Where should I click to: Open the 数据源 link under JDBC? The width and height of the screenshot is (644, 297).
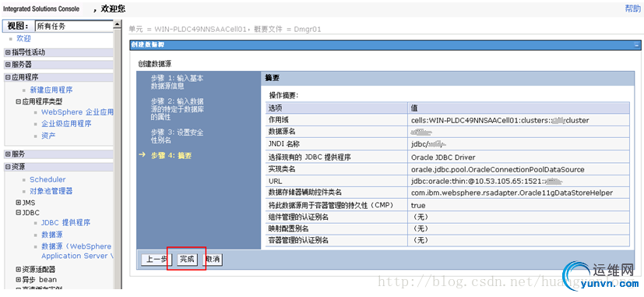pyautogui.click(x=51, y=235)
